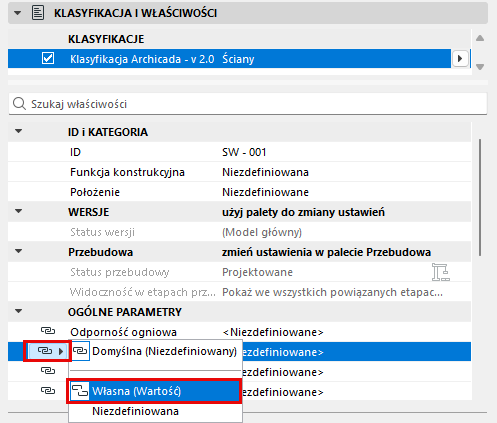
Task: Click the classifications list scroll down arrow
Action: pyautogui.click(x=480, y=67)
